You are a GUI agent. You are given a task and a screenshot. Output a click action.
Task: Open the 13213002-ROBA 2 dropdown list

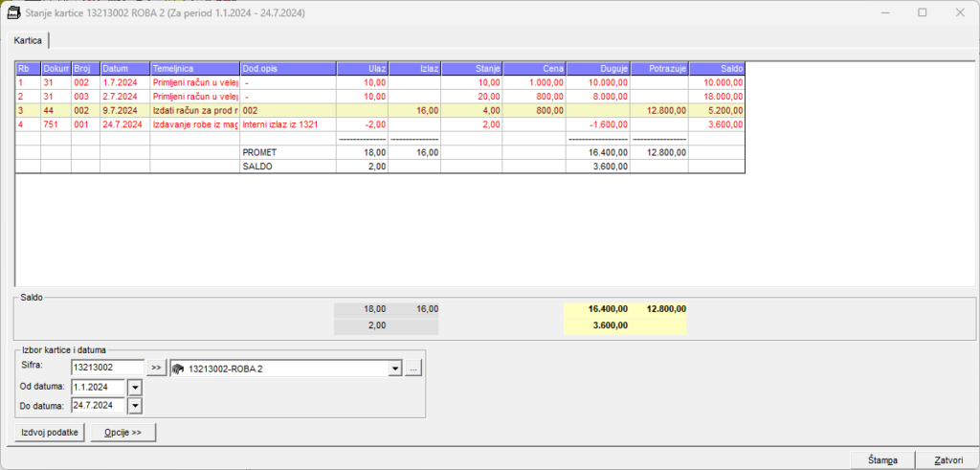394,368
